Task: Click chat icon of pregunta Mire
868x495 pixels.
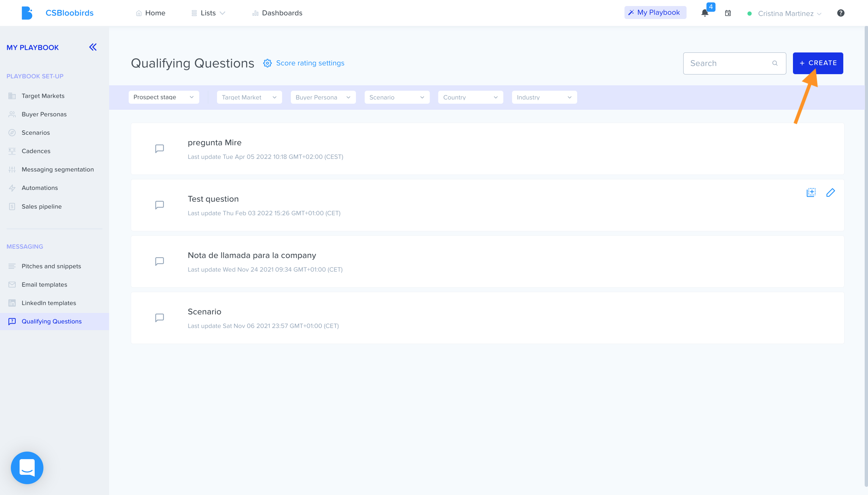Action: (159, 149)
